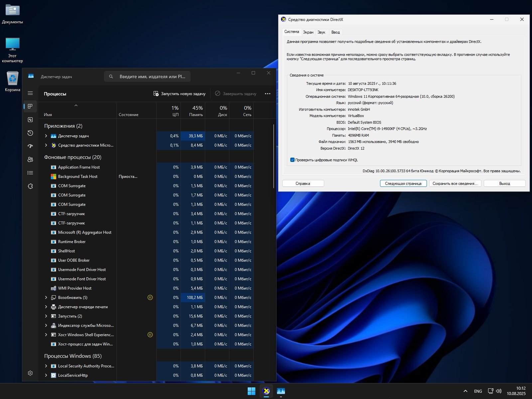Click Запустить новую задачу button
This screenshot has height=399, width=532.
[180, 94]
